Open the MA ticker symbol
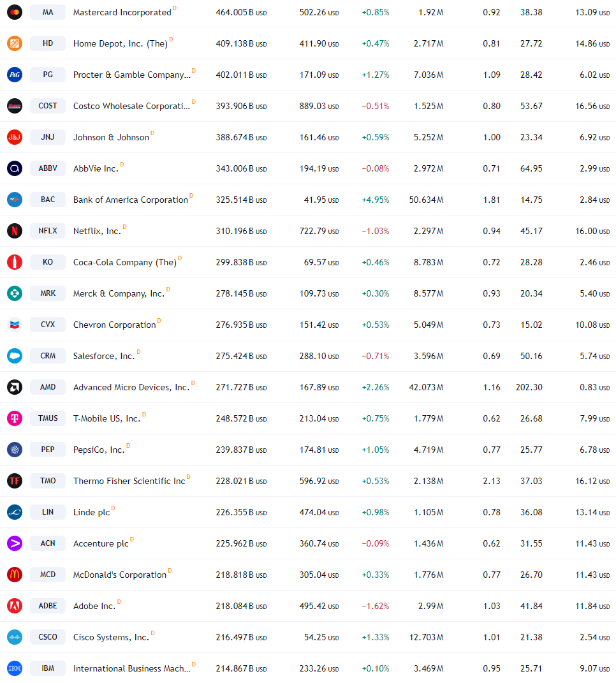Image resolution: width=616 pixels, height=683 pixels. (x=48, y=12)
